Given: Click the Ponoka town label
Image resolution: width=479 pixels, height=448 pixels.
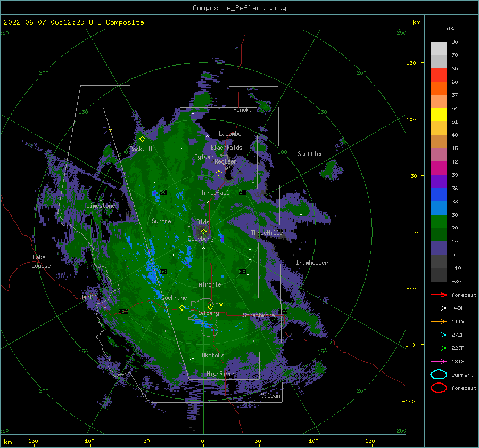Looking at the screenshot, I should click(x=243, y=110).
